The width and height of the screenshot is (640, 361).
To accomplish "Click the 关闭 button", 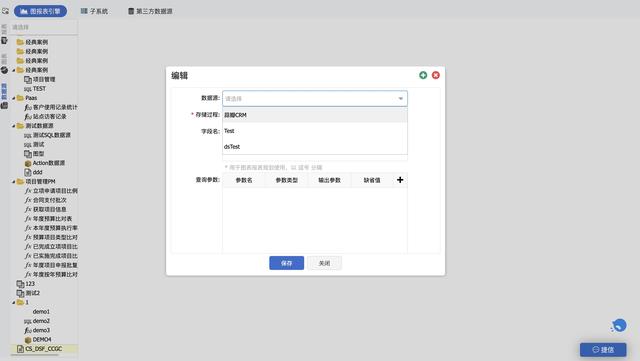I will tap(324, 263).
